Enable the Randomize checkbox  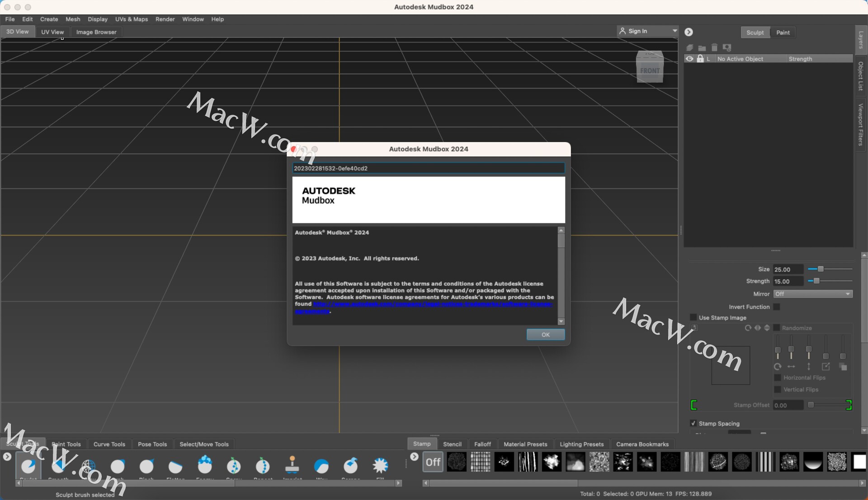coord(777,328)
